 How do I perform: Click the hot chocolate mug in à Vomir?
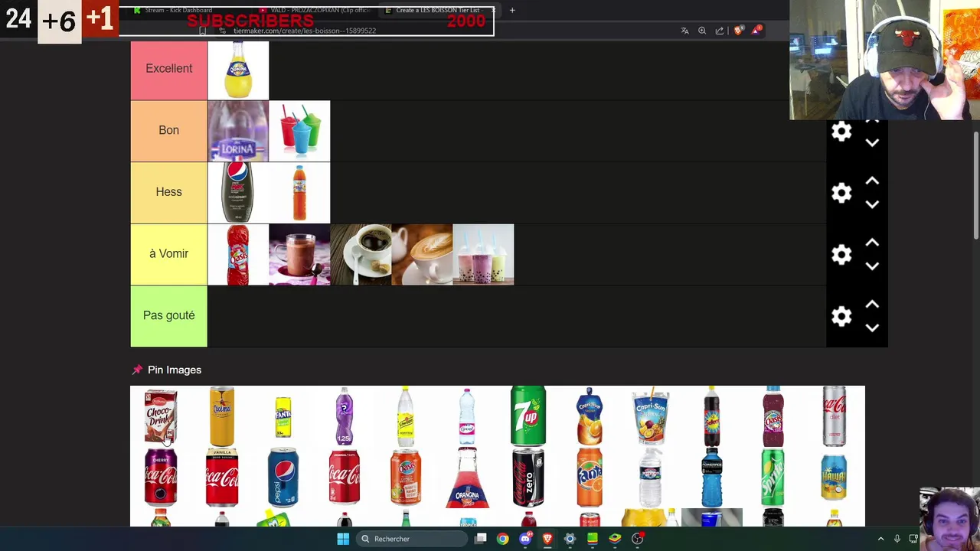tap(299, 255)
